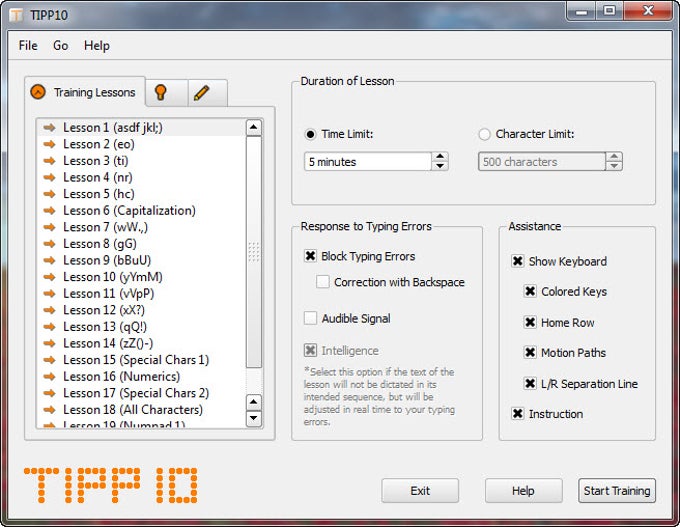680x527 pixels.
Task: Click the 5 minutes input field
Action: pyautogui.click(x=368, y=162)
